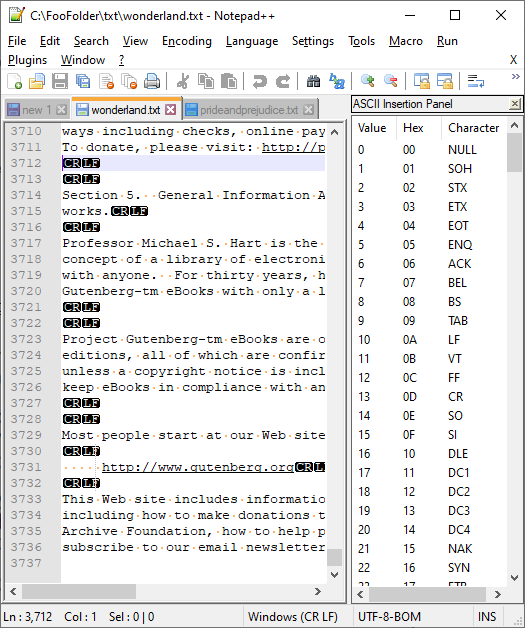Toggle the Word wrap toolbar icon
This screenshot has width=525, height=628.
(475, 81)
